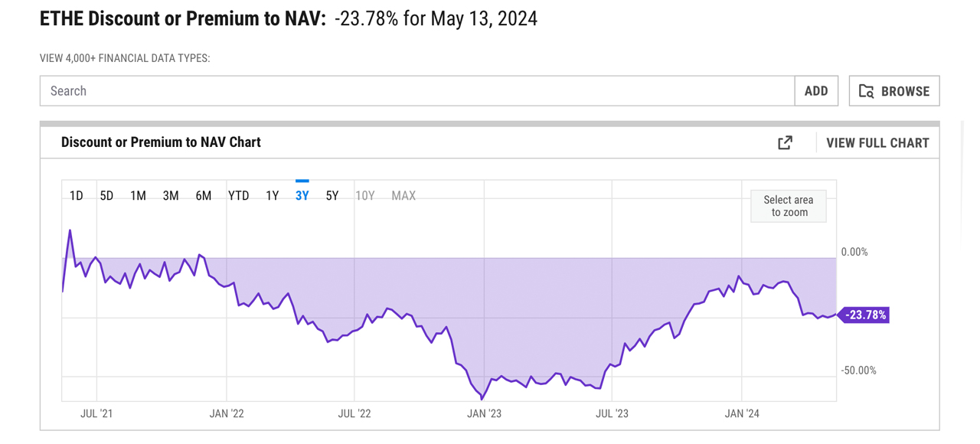Click the chart line low near JAN '23
This screenshot has width=980, height=444.
482,399
